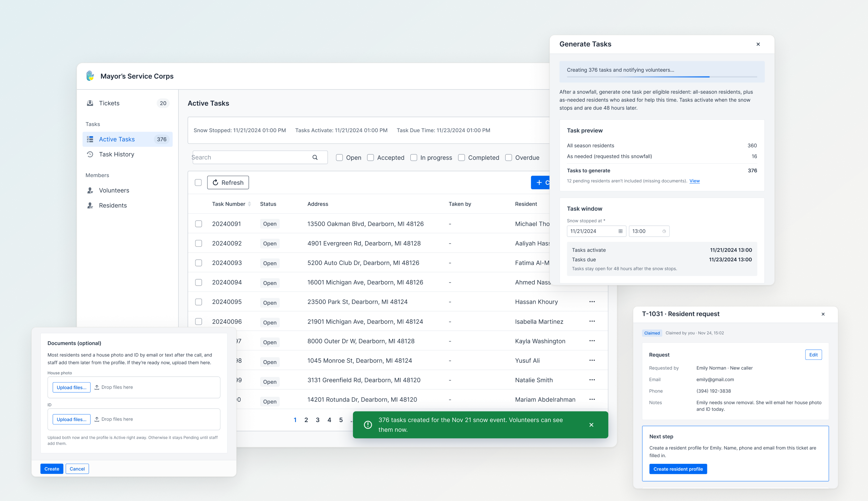This screenshot has width=868, height=501.
Task: Go to page 5 of tasks
Action: (341, 420)
